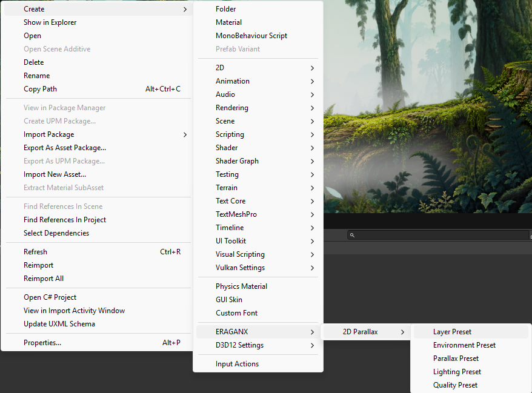Create an Environment Preset
Screen dimensions: 532x393
click(x=471, y=345)
